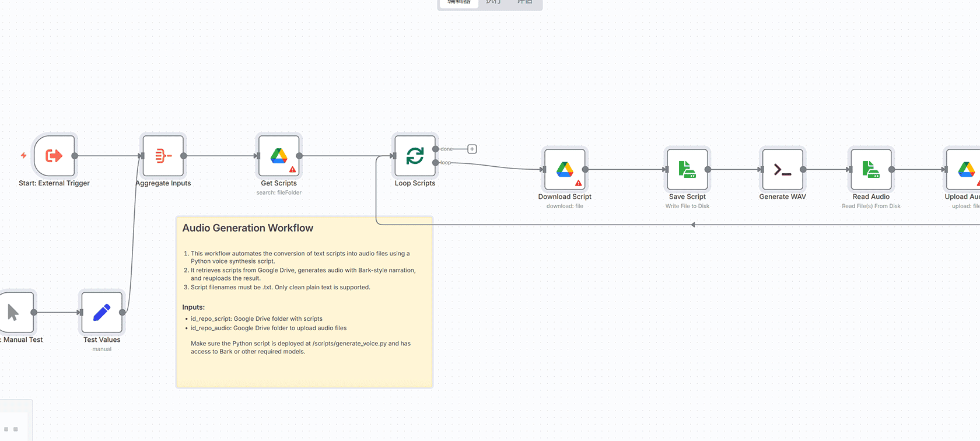Click the lightning bolt beside Start trigger
980x441 pixels.
[24, 156]
